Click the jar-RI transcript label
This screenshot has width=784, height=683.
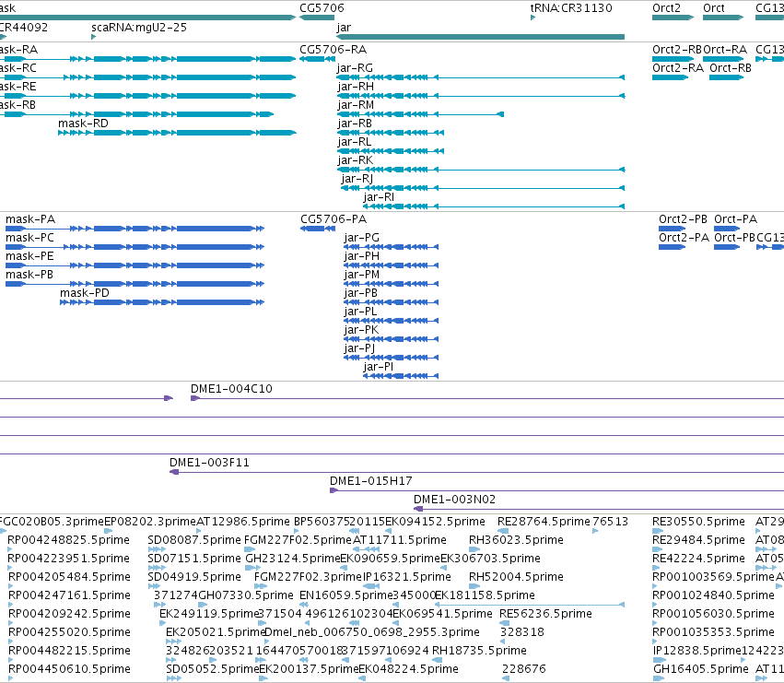coord(379,197)
